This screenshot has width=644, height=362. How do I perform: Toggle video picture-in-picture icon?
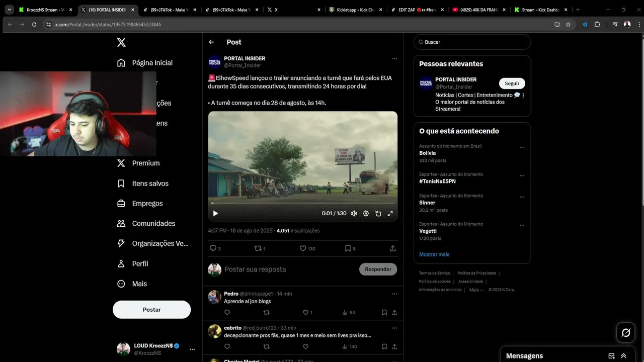[378, 213]
